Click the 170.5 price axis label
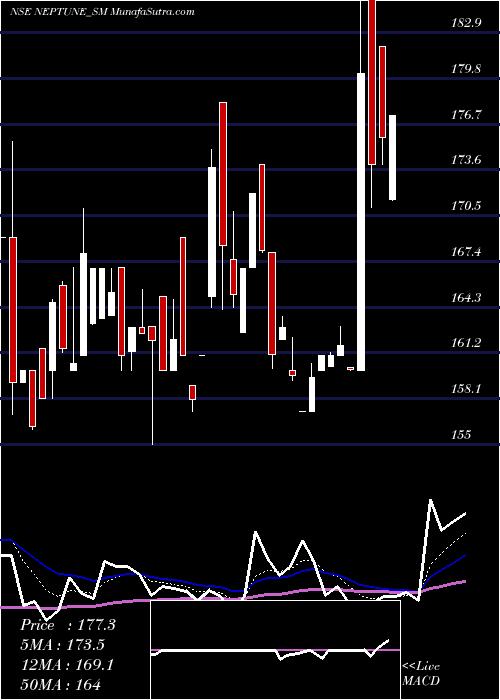 tap(466, 206)
